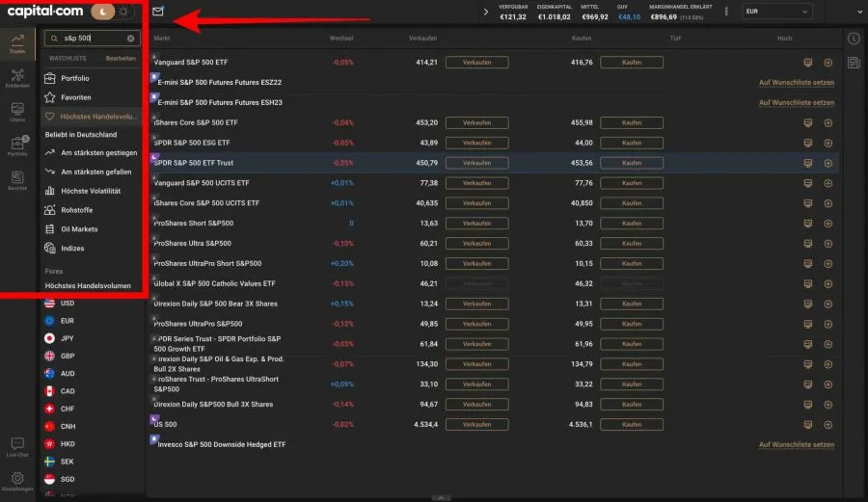Expand the bottom panel handle
Screen dimensions: 868x502
click(441, 498)
